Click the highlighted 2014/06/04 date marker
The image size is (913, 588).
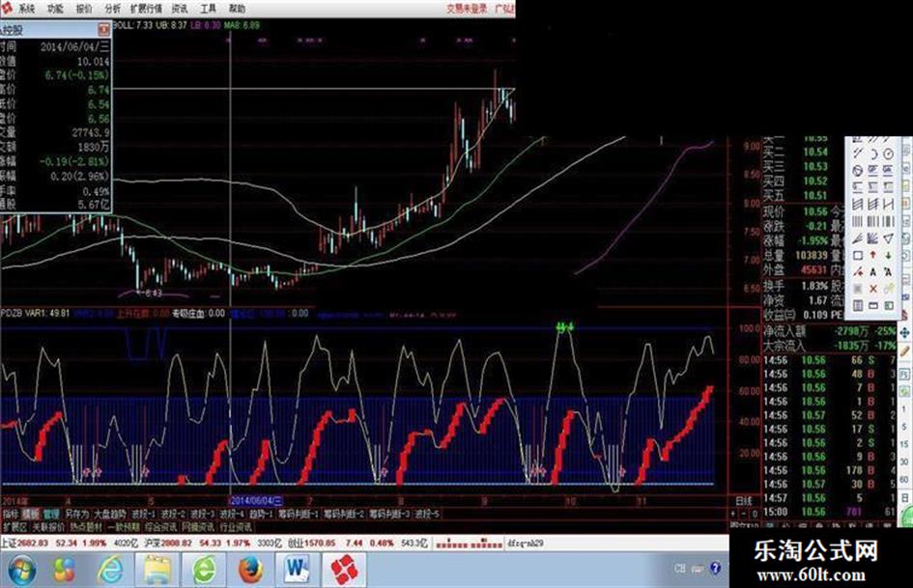256,500
